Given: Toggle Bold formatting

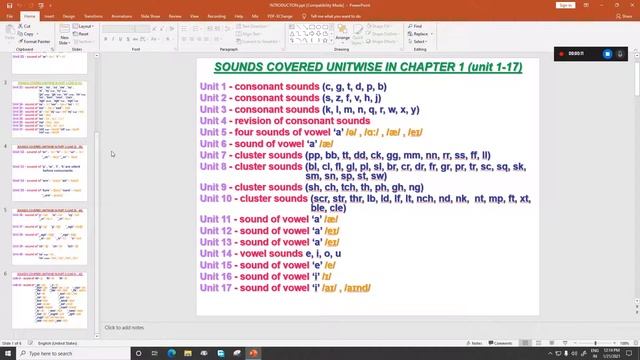Looking at the screenshot, I should 106,39.
